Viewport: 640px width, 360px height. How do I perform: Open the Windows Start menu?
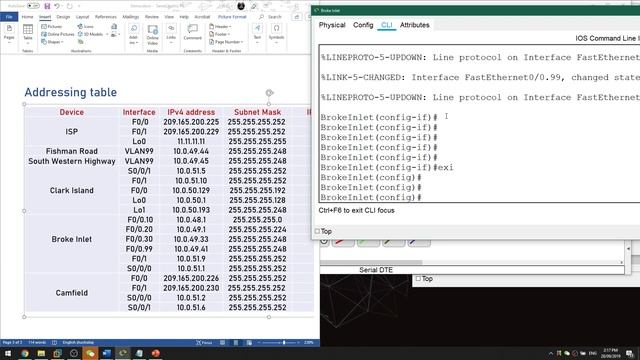coord(8,353)
